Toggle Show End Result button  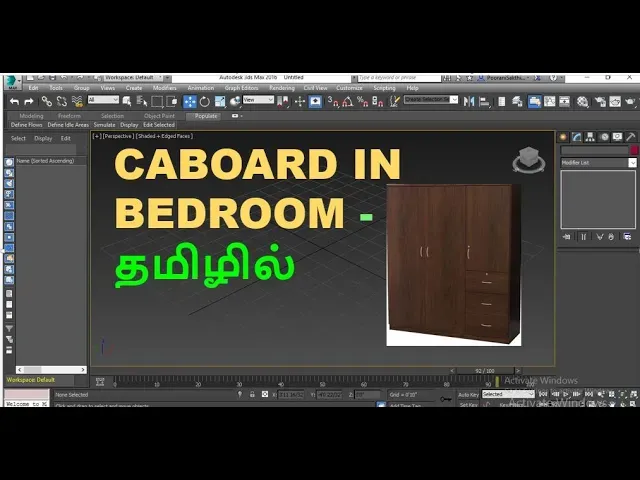click(x=583, y=237)
